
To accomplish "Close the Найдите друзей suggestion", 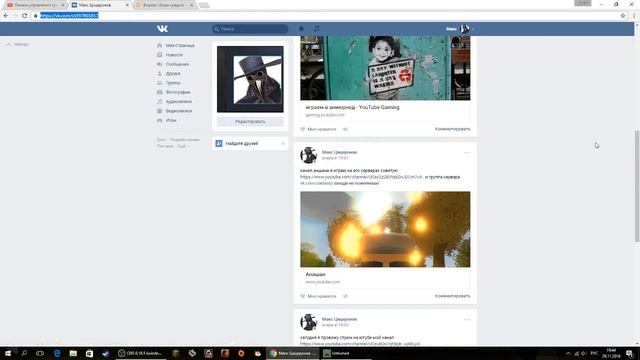I will (283, 144).
